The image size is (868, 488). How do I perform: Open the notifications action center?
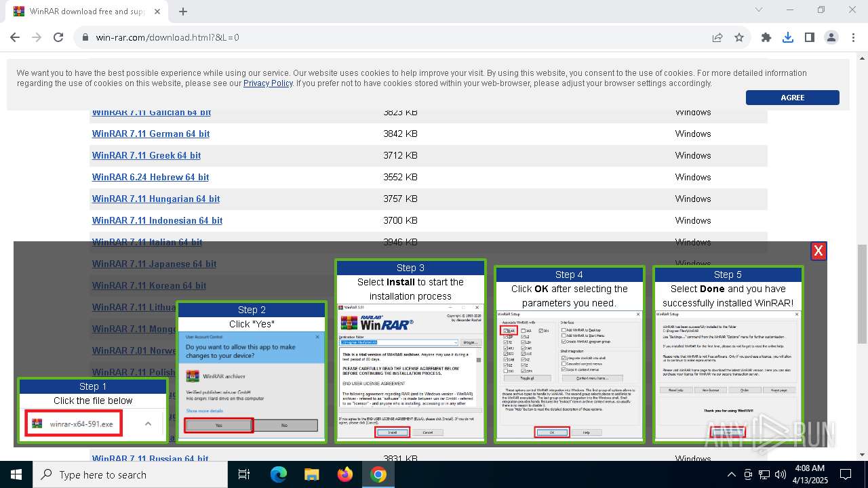pos(846,474)
